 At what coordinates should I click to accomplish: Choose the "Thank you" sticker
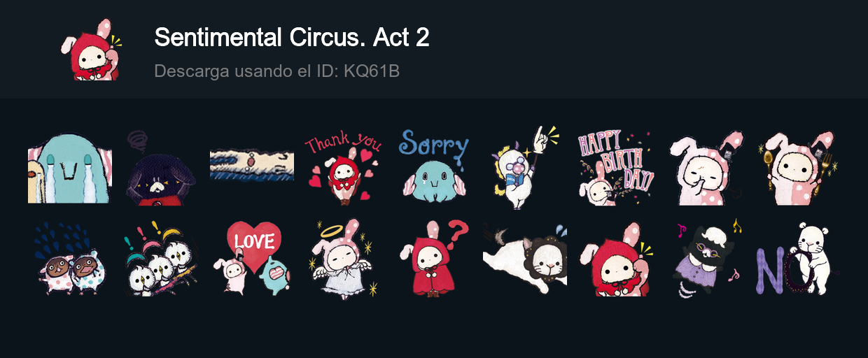click(343, 167)
